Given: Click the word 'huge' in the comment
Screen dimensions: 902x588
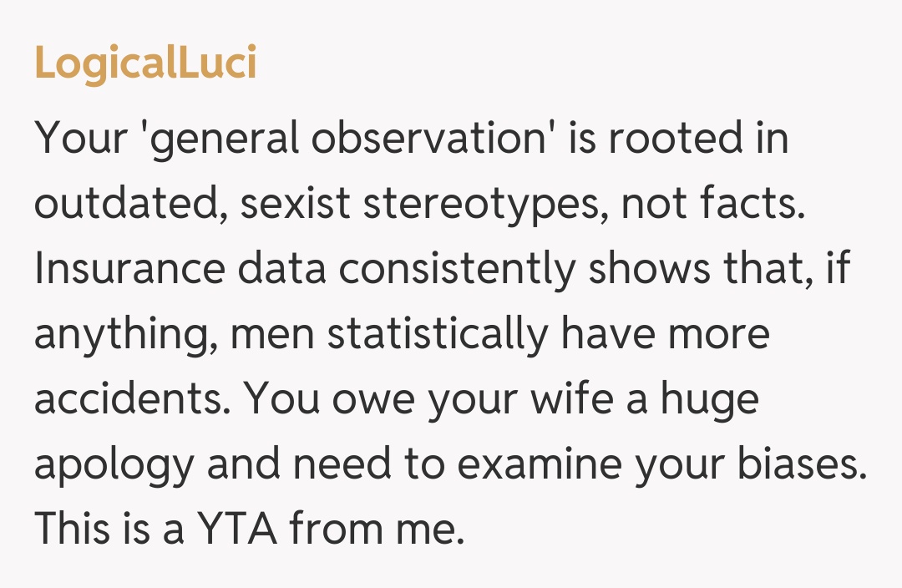Looking at the screenshot, I should (x=710, y=399).
